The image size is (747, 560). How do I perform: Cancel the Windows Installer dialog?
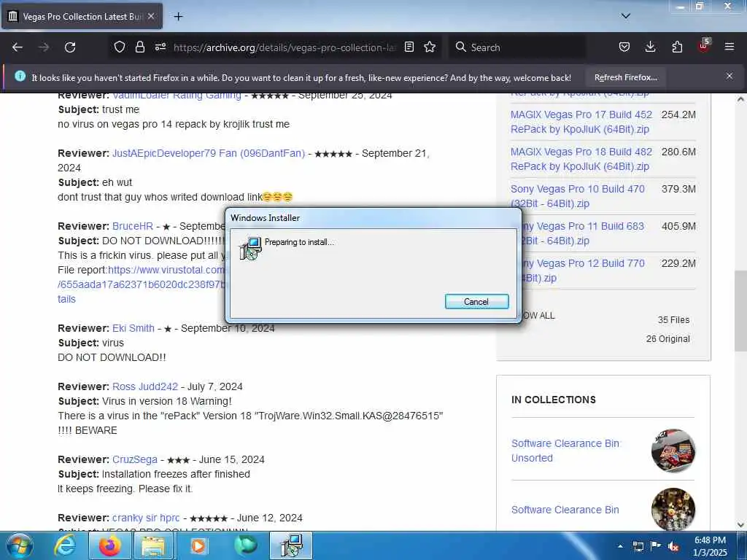[x=476, y=301]
